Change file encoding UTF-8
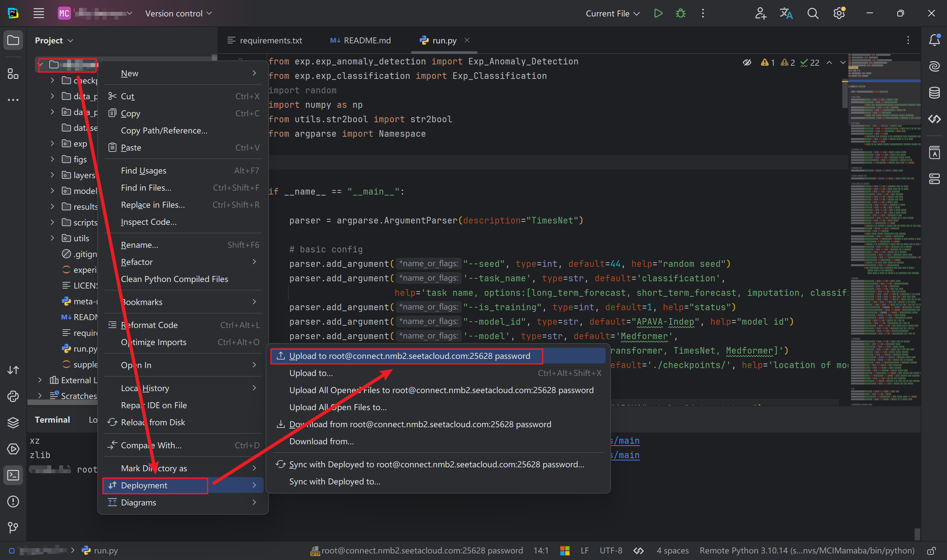Viewport: 947px width, 560px height. click(x=611, y=550)
